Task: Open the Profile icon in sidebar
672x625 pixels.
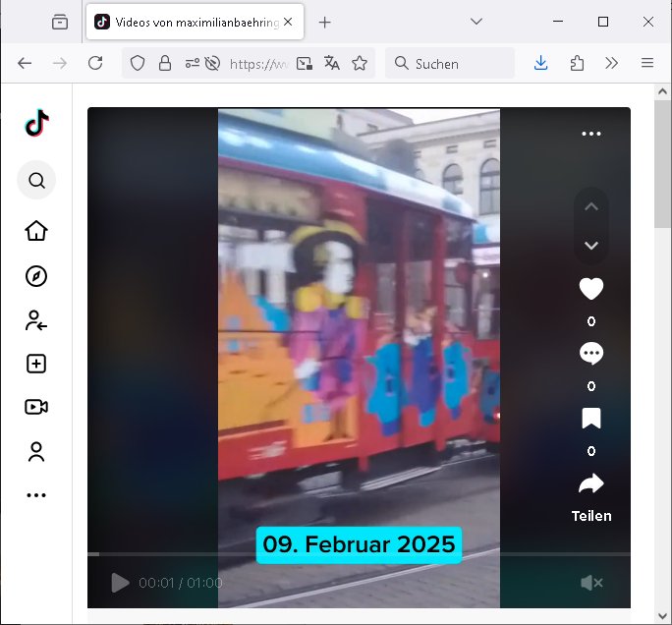Action: tap(36, 452)
